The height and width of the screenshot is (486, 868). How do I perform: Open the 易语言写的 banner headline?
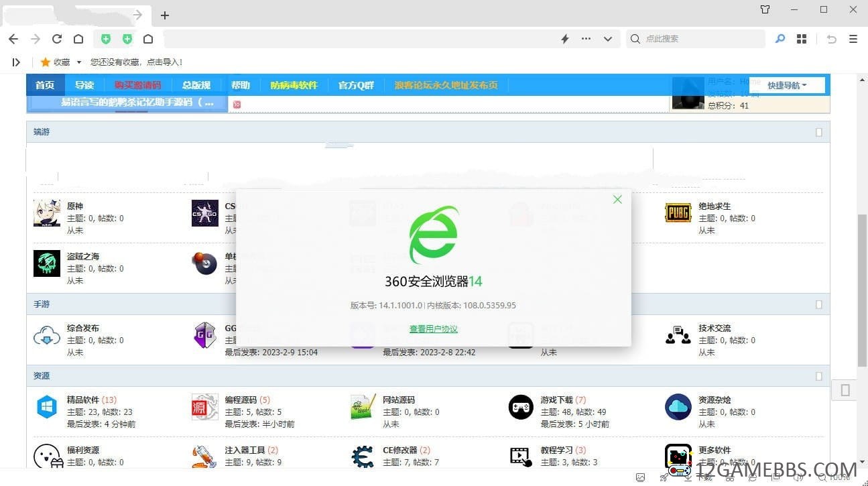pyautogui.click(x=137, y=103)
